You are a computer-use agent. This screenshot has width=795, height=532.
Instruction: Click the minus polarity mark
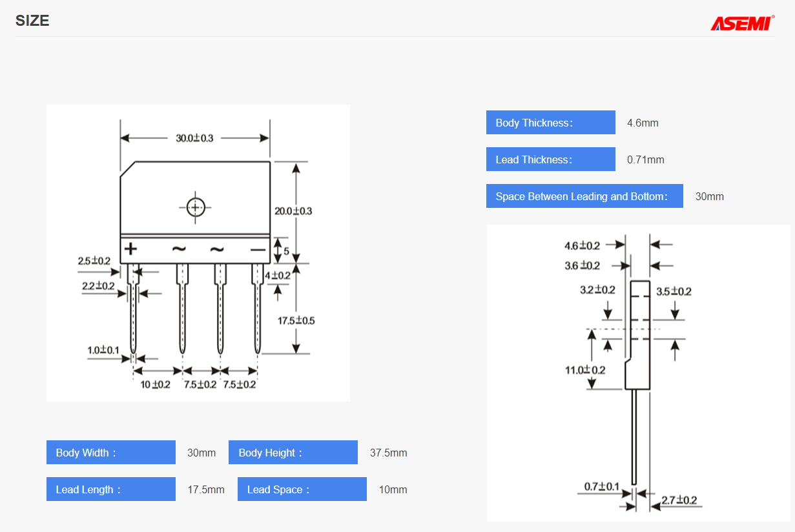[x=258, y=250]
